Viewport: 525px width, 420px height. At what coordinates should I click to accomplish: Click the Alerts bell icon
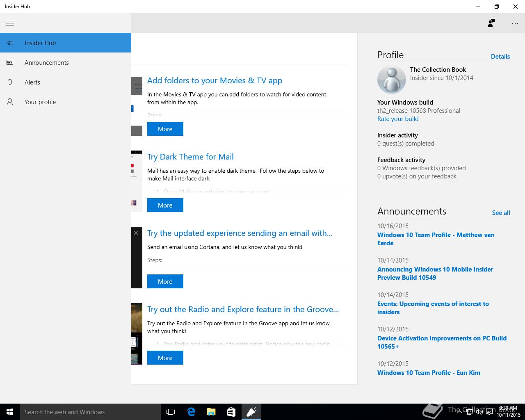click(10, 82)
